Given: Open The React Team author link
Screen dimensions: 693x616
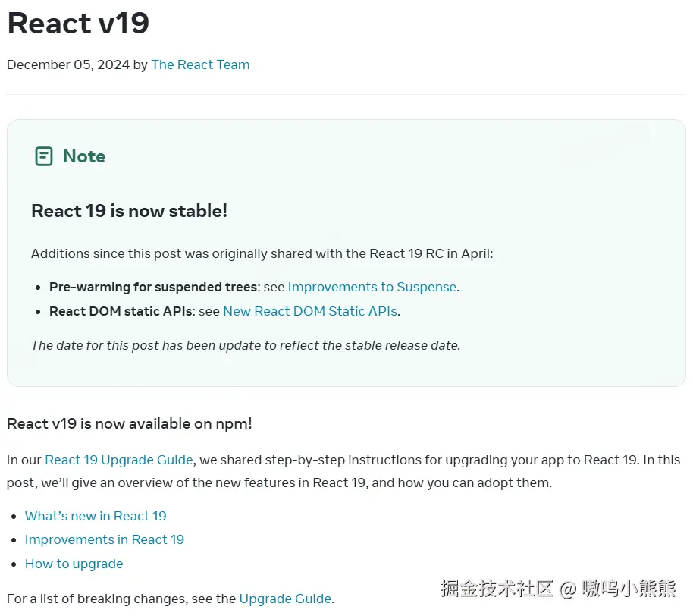Looking at the screenshot, I should [x=200, y=64].
